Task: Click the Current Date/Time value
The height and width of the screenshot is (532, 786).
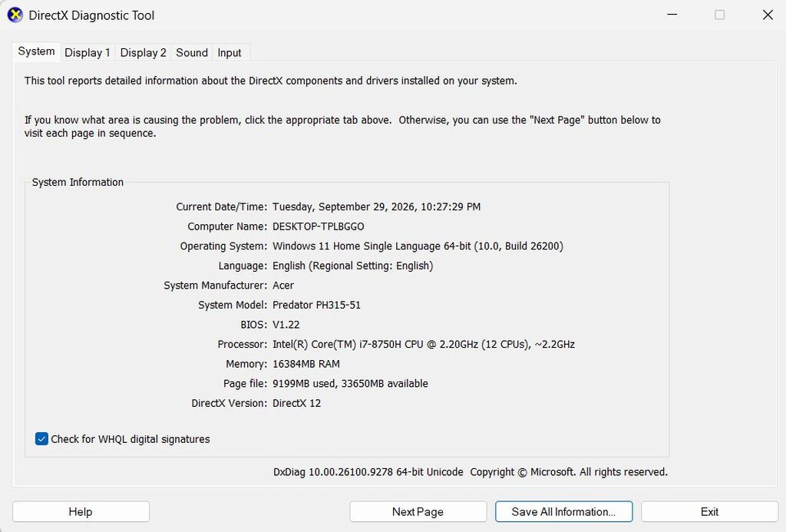Action: 376,207
